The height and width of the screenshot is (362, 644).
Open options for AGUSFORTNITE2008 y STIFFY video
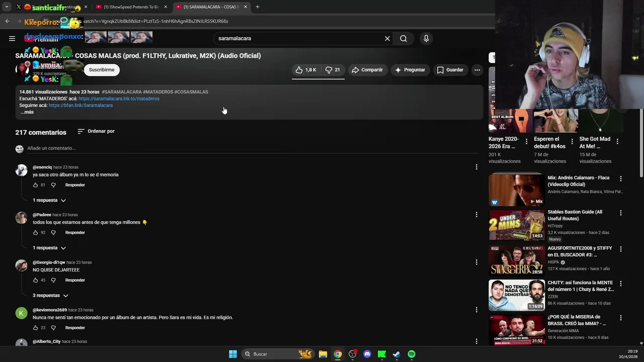620,249
